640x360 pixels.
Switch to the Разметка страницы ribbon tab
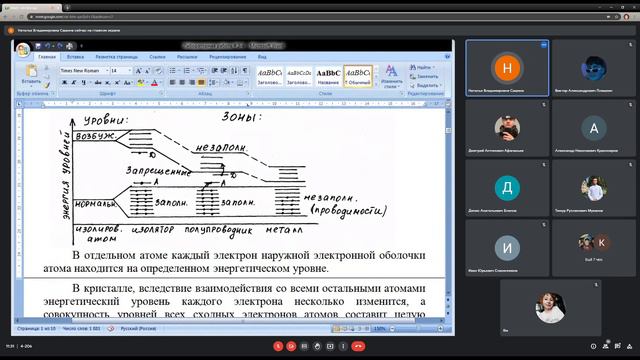point(116,57)
